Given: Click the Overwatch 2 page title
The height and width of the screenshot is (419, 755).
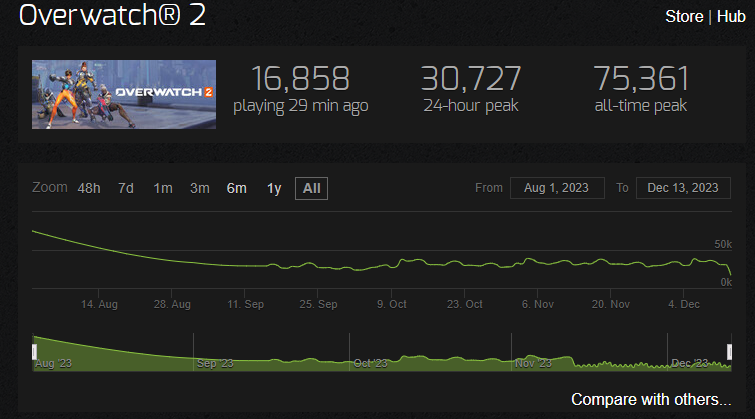Looking at the screenshot, I should coord(112,14).
